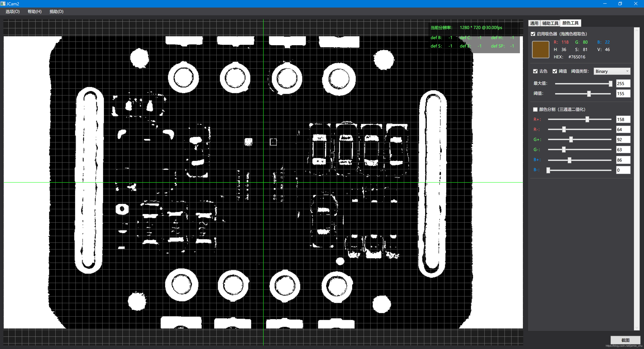This screenshot has width=644, height=349.
Task: Open the Binary threshold type dropdown
Action: point(612,71)
